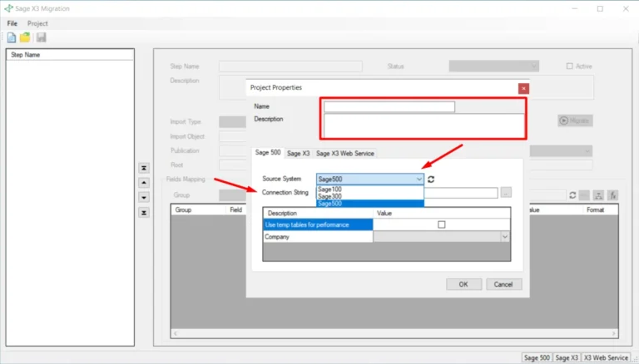Choose Sage300 from the dropdown list

[x=370, y=196]
